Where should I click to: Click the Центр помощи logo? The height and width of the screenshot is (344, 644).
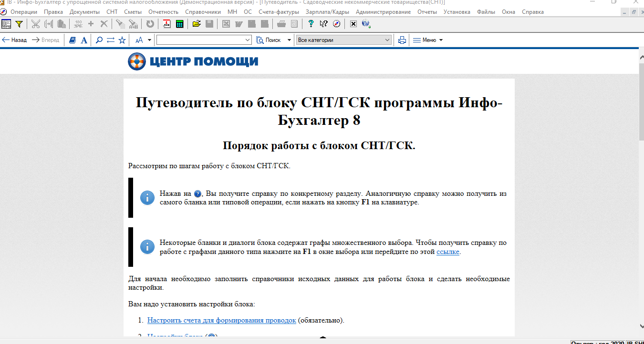coord(193,61)
